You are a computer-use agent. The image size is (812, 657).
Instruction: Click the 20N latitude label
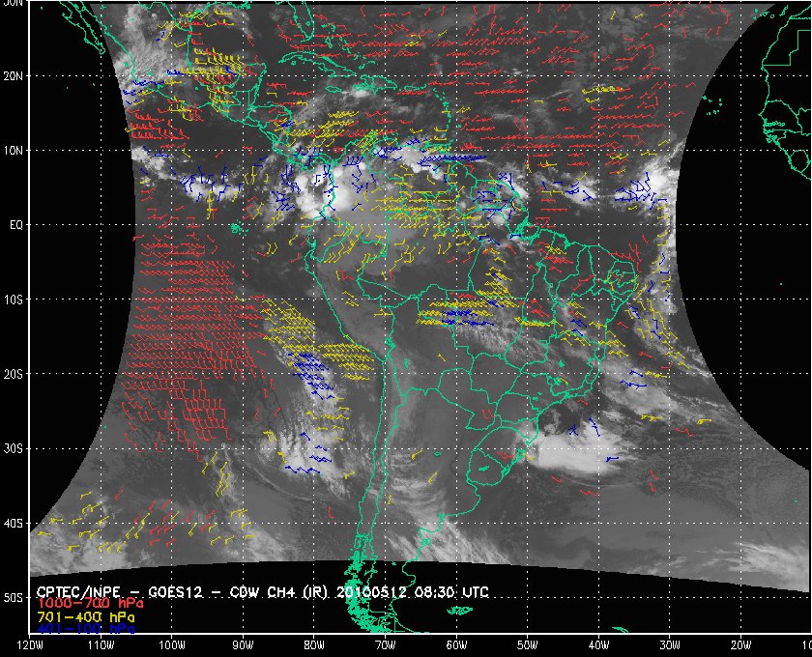pos(13,76)
